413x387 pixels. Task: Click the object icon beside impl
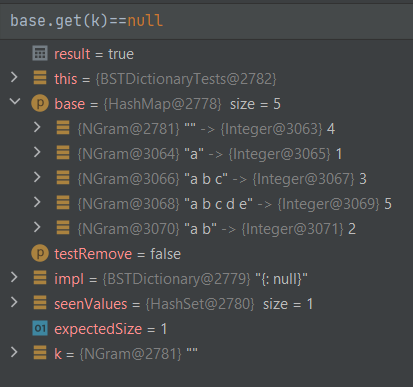[40, 278]
